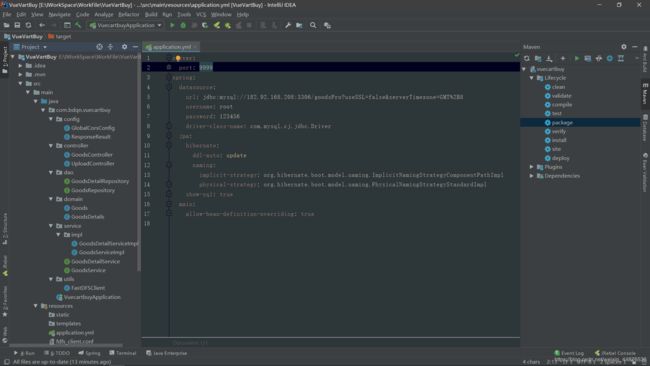The height and width of the screenshot is (366, 650).
Task: Select the install lifecycle goal
Action: pos(559,140)
